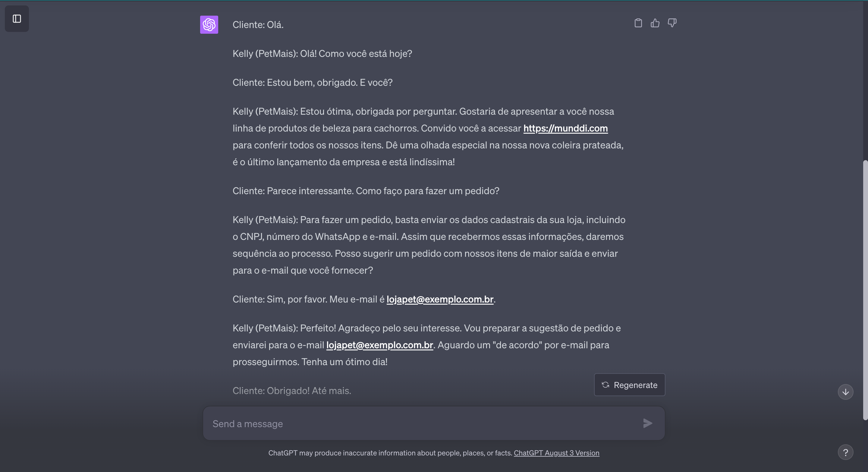Click the "Cliente: Olá." message line
The image size is (868, 472).
258,25
